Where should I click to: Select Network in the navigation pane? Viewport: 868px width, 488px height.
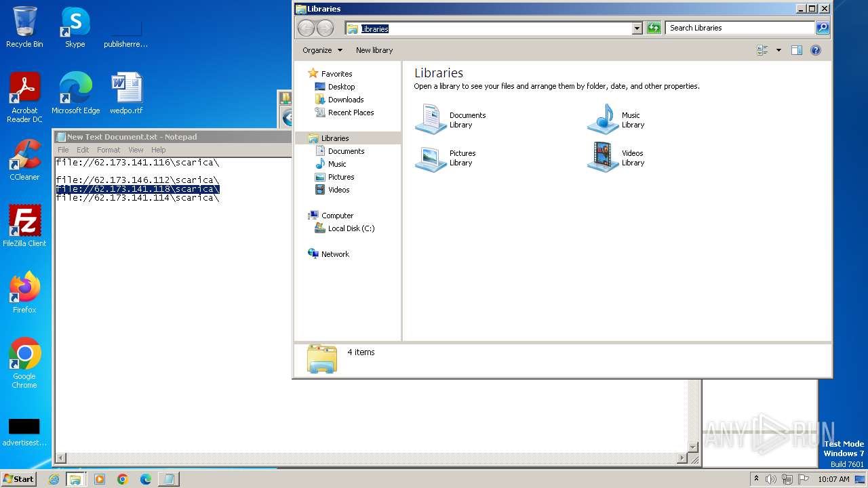[x=335, y=254]
